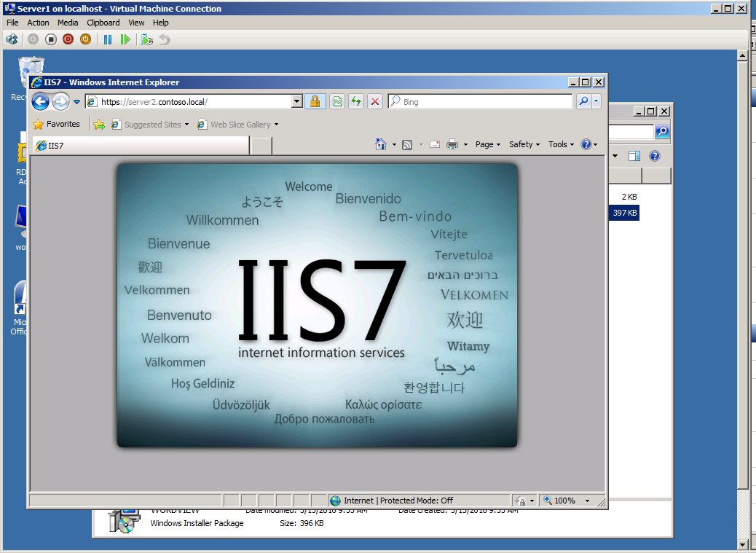Select the 397 KB file row

(x=624, y=213)
